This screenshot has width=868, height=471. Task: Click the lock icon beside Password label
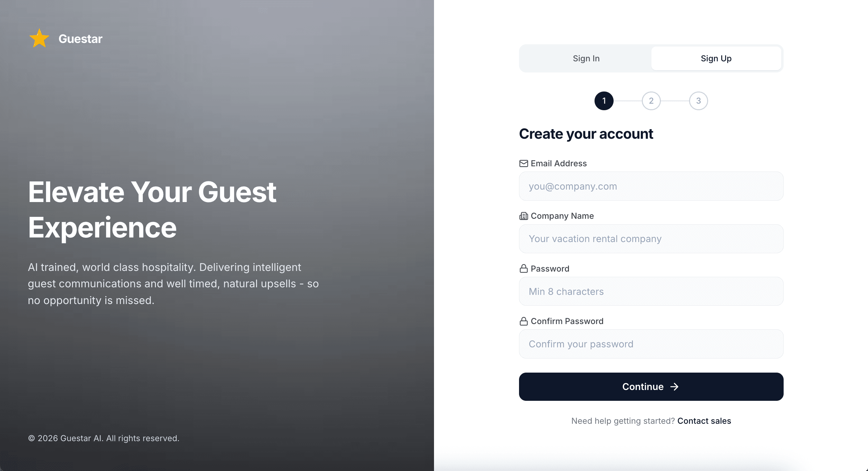523,268
